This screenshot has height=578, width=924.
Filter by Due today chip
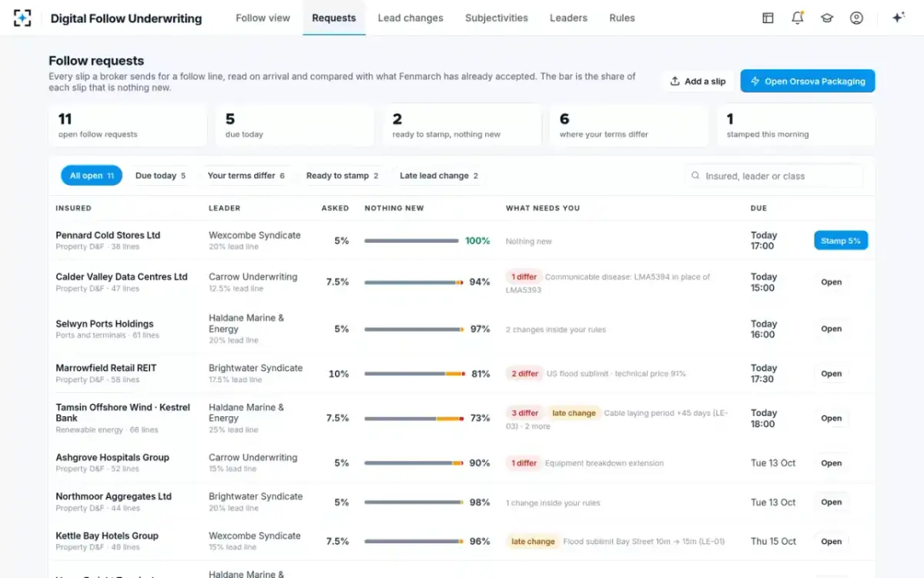point(160,176)
